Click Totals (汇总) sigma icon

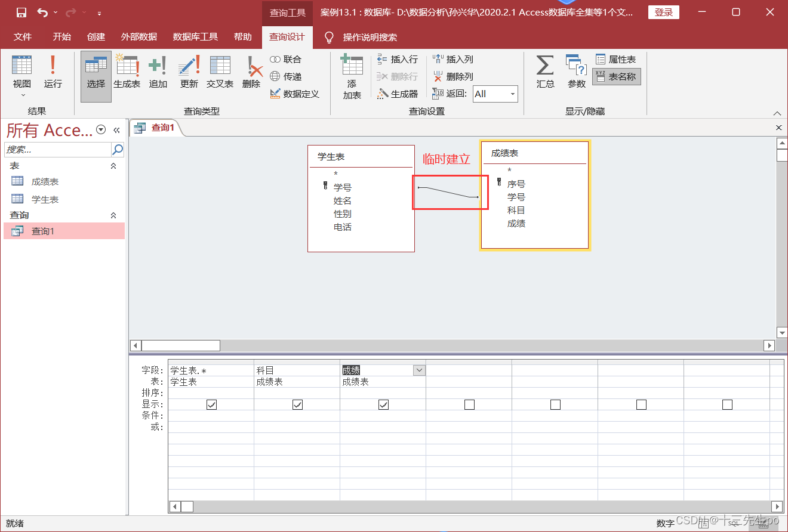coord(545,72)
